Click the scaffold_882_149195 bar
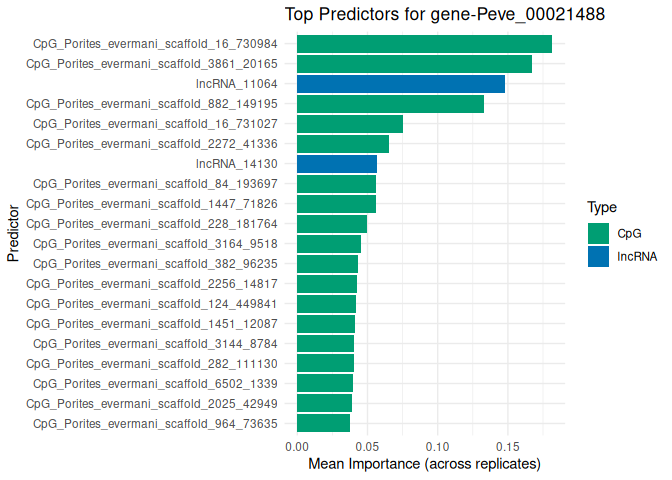 [390, 104]
